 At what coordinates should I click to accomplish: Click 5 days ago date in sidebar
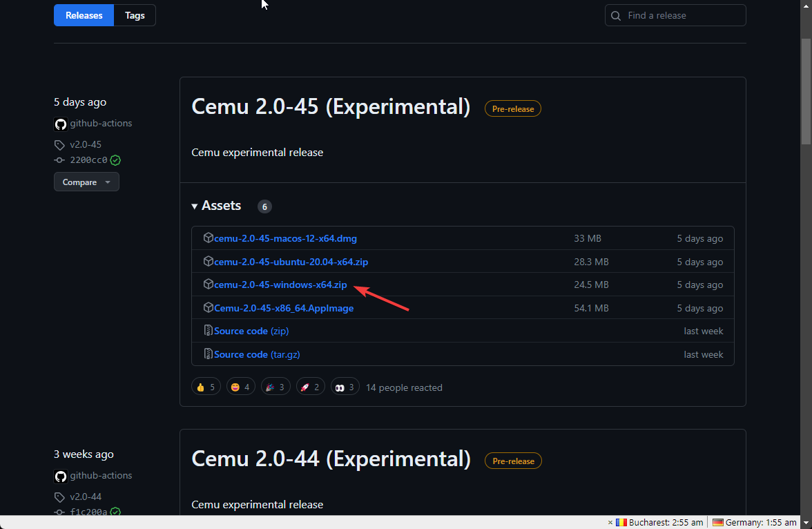tap(80, 102)
